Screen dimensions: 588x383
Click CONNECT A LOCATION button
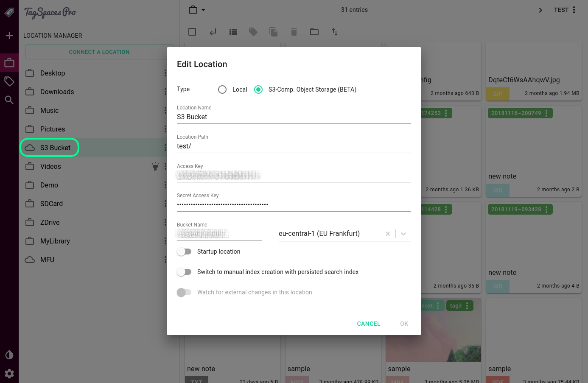tap(99, 52)
